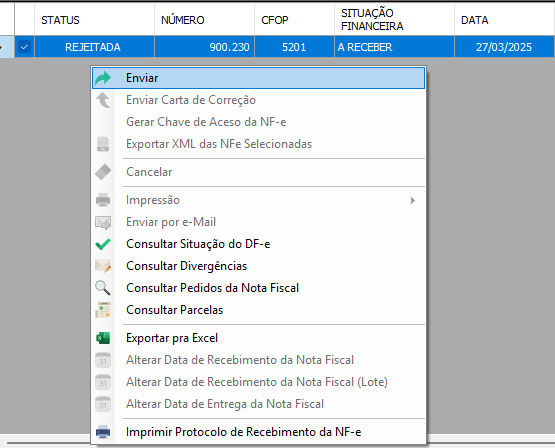Click the blue printer Imprimir Protocolo icon

coord(103,432)
